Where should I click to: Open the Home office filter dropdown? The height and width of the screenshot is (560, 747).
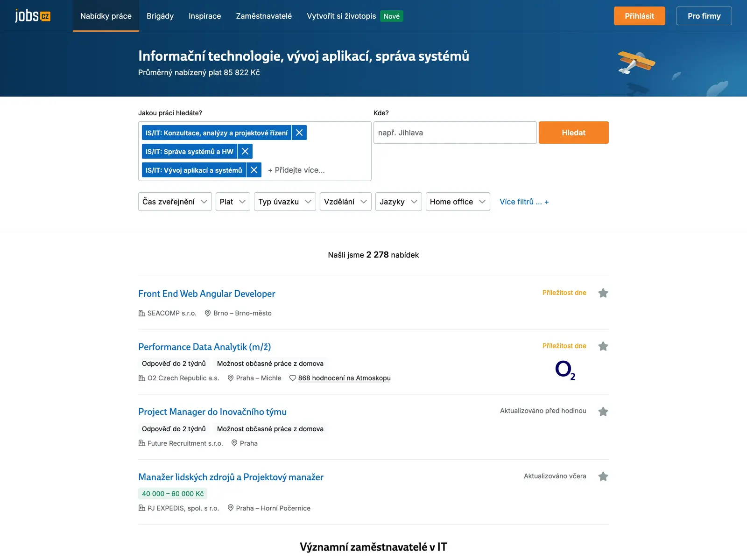[x=458, y=202]
